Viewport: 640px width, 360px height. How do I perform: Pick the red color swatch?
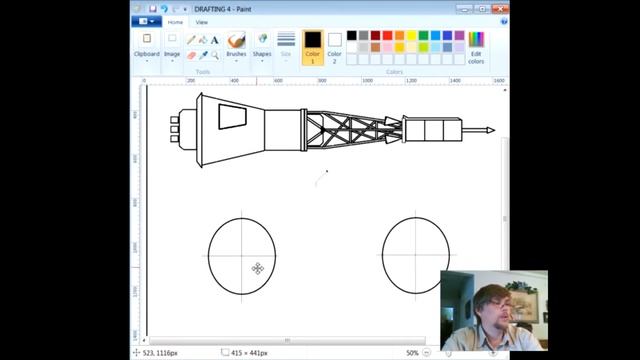[x=387, y=36]
